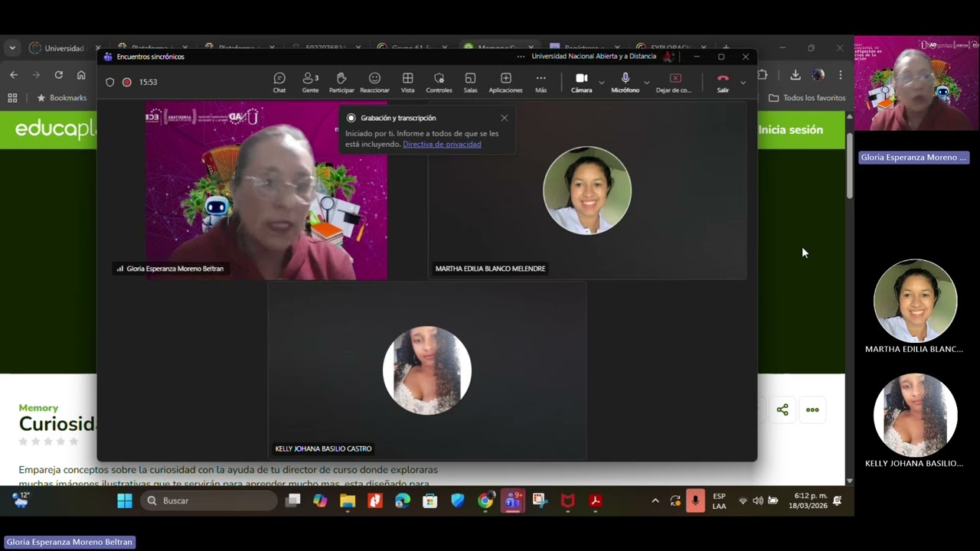Open Chrome downloads icon
The image size is (980, 551).
[795, 74]
